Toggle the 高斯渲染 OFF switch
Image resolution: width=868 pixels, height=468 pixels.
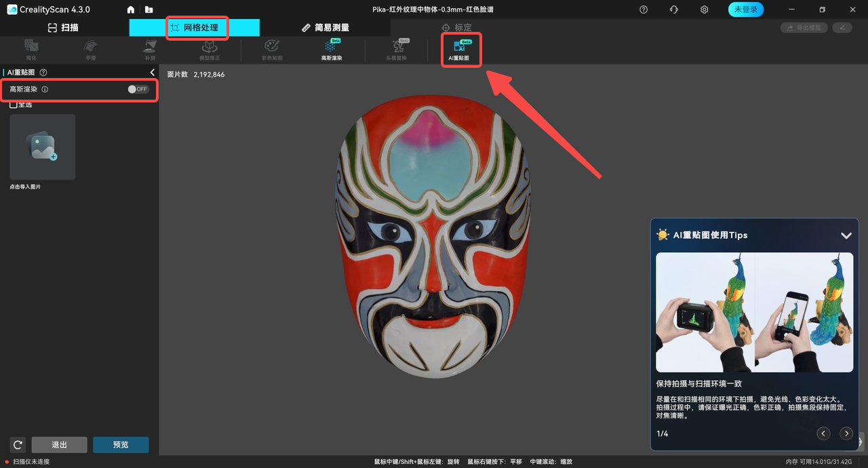(138, 89)
